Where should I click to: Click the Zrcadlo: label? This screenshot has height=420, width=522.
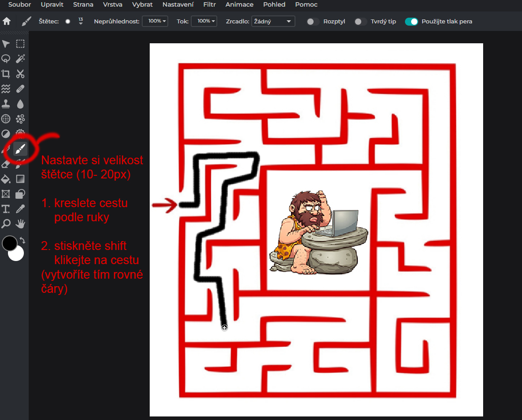pos(237,21)
